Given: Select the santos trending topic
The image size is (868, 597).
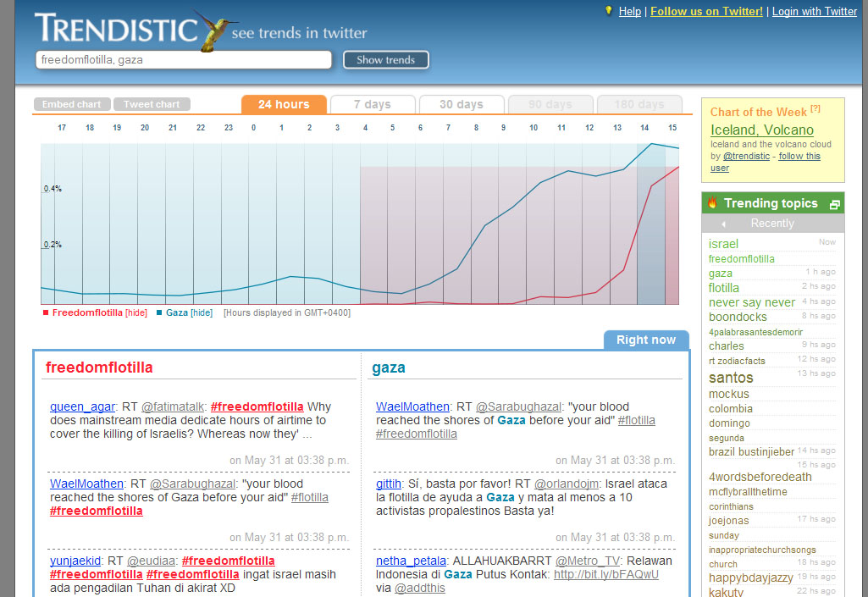Looking at the screenshot, I should click(x=731, y=378).
